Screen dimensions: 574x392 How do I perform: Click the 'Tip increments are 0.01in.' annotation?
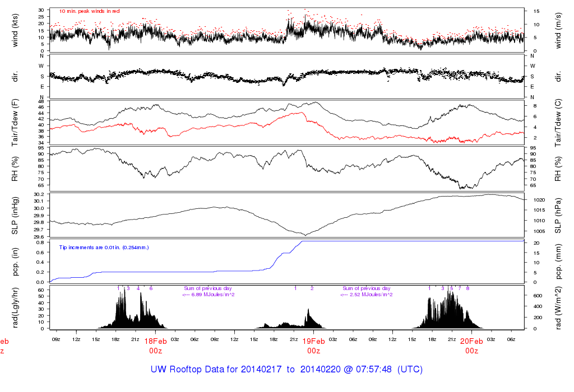(x=91, y=248)
